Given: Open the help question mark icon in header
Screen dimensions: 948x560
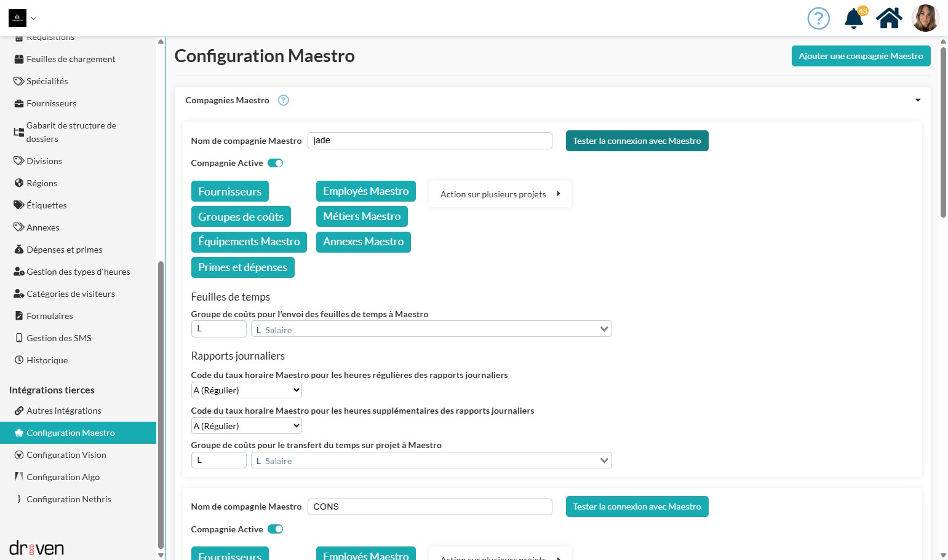Looking at the screenshot, I should click(x=818, y=18).
